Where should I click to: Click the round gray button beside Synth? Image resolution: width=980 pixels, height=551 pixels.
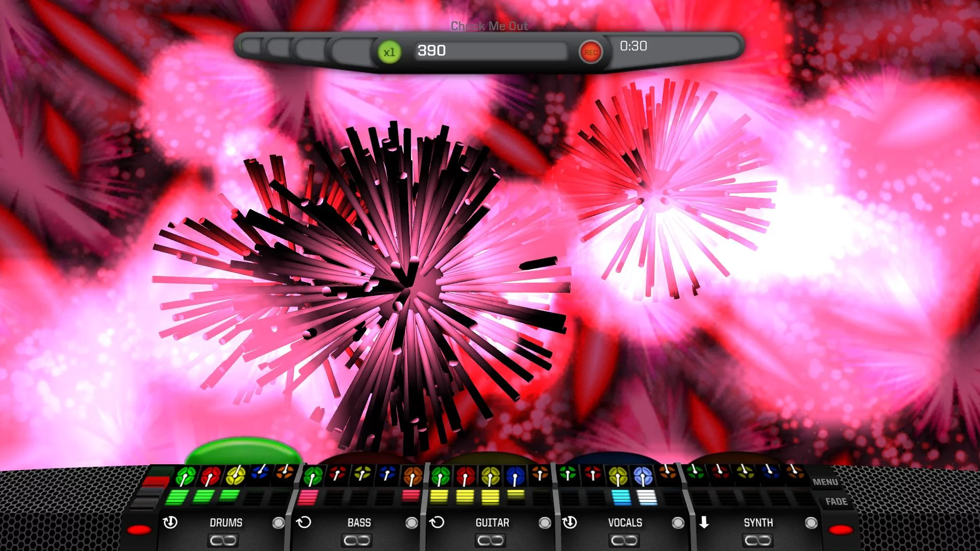pyautogui.click(x=811, y=523)
